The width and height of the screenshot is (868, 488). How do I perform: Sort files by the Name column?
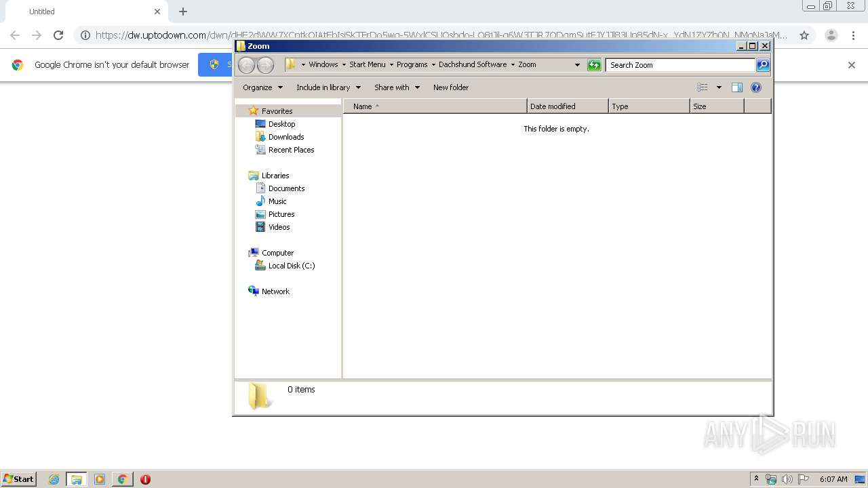coord(435,106)
